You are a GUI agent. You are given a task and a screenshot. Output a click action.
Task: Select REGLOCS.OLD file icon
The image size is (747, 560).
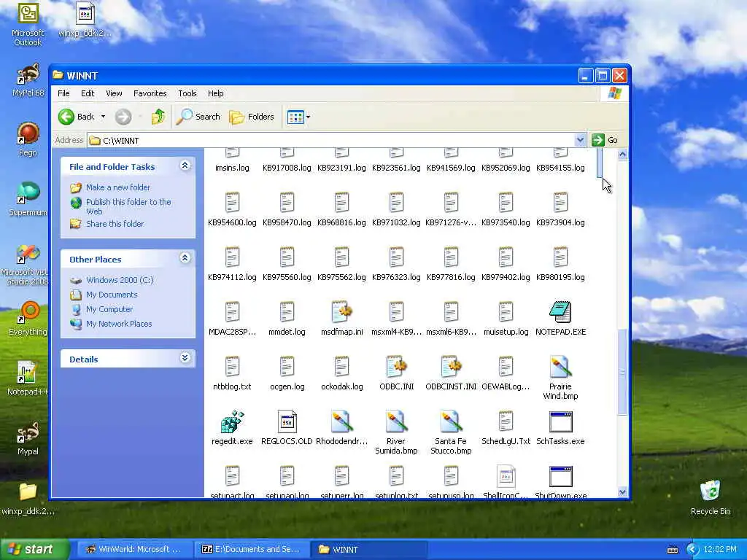click(287, 422)
